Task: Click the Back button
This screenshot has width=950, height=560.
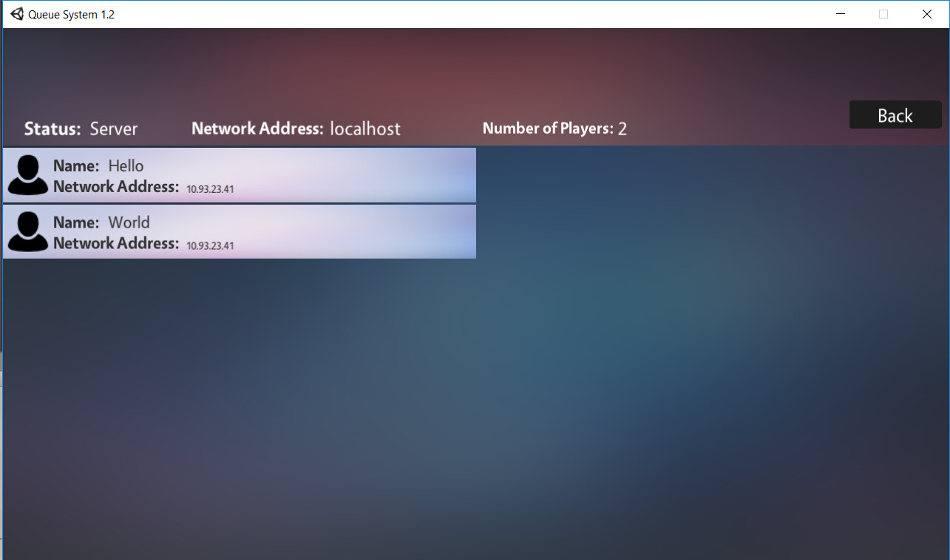Action: click(x=895, y=115)
